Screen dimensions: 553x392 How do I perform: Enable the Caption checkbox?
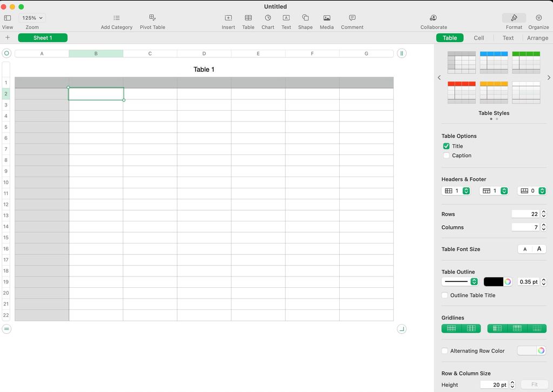(446, 156)
